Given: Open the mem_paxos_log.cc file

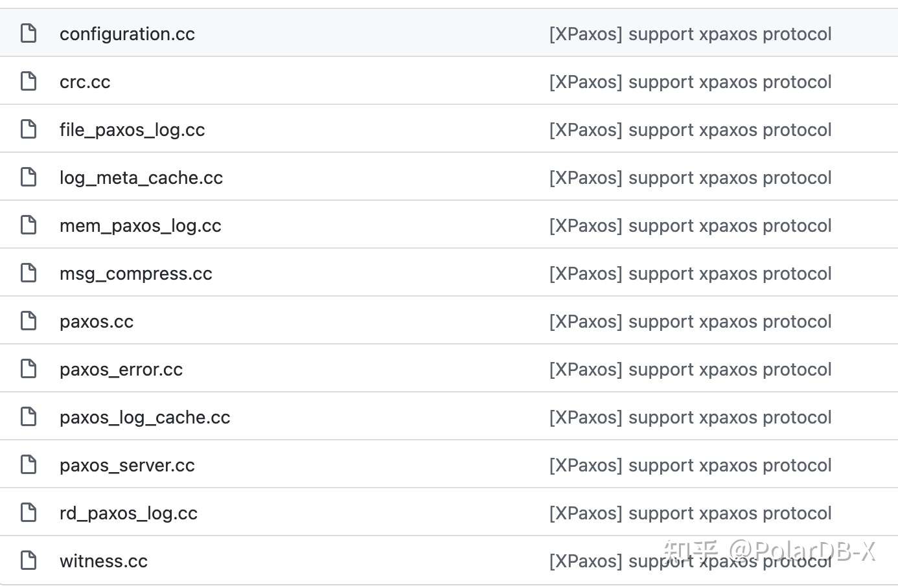Looking at the screenshot, I should pos(141,226).
